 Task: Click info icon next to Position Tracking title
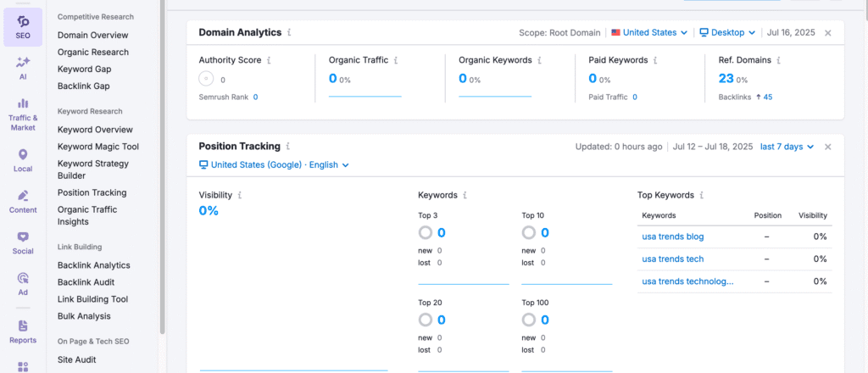click(288, 147)
